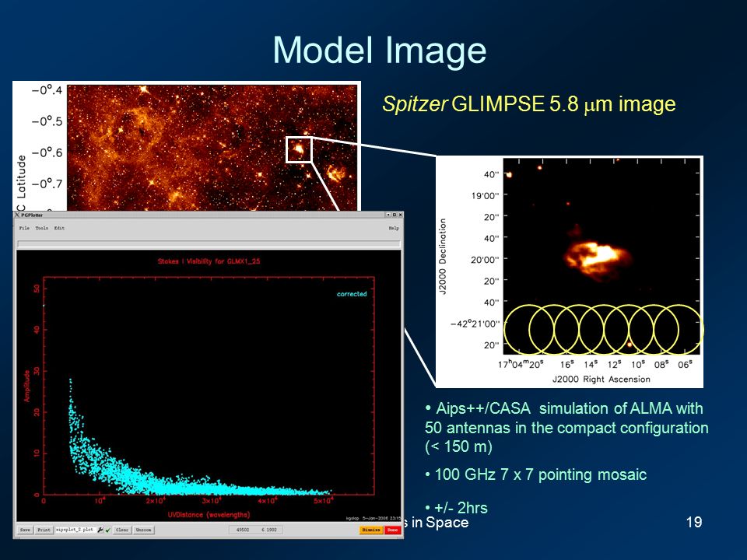Click the wrench settings icon

pyautogui.click(x=100, y=530)
